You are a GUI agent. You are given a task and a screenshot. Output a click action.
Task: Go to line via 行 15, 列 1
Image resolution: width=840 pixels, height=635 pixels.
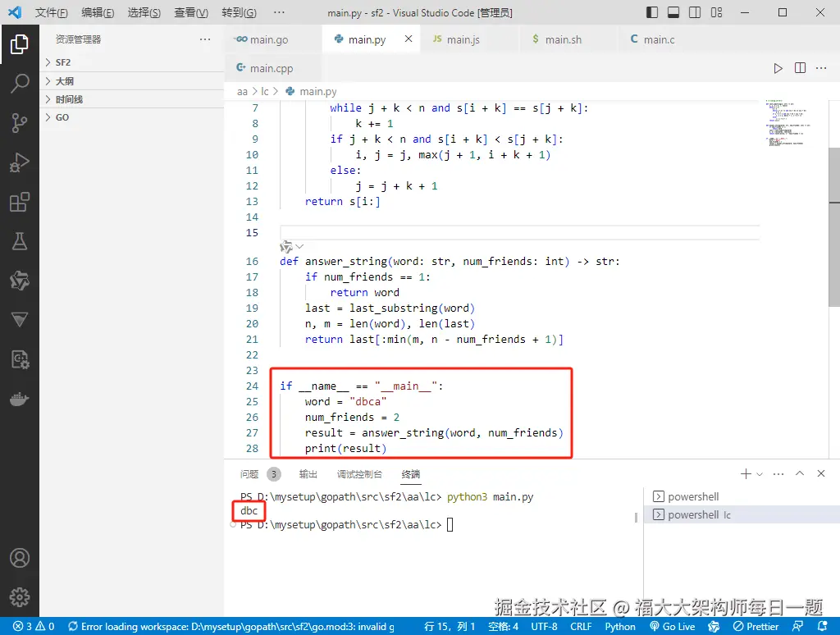pos(449,626)
